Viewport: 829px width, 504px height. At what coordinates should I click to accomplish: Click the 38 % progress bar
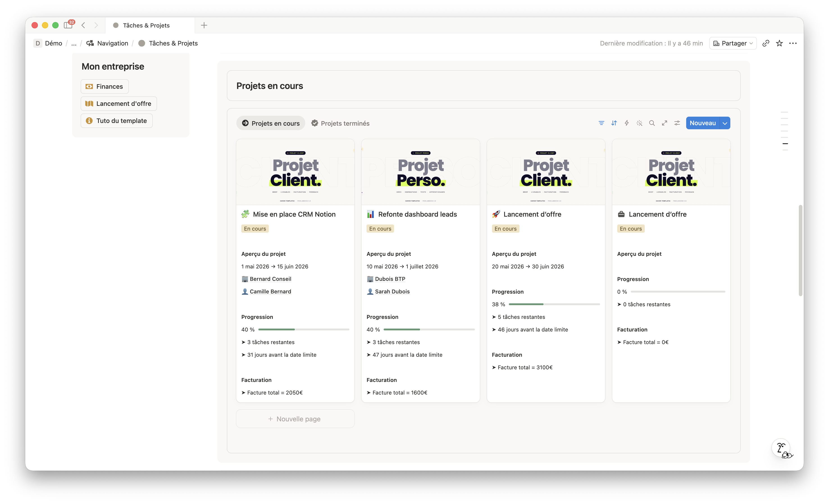554,304
